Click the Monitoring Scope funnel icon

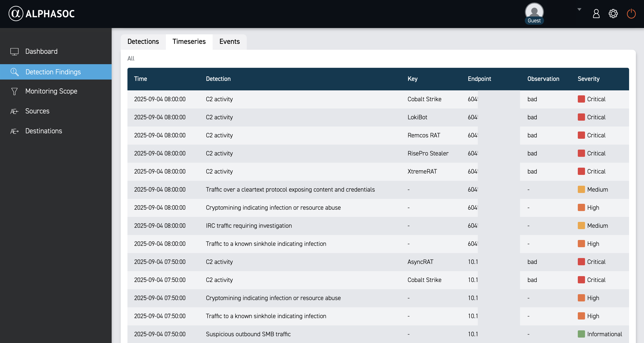(x=14, y=91)
